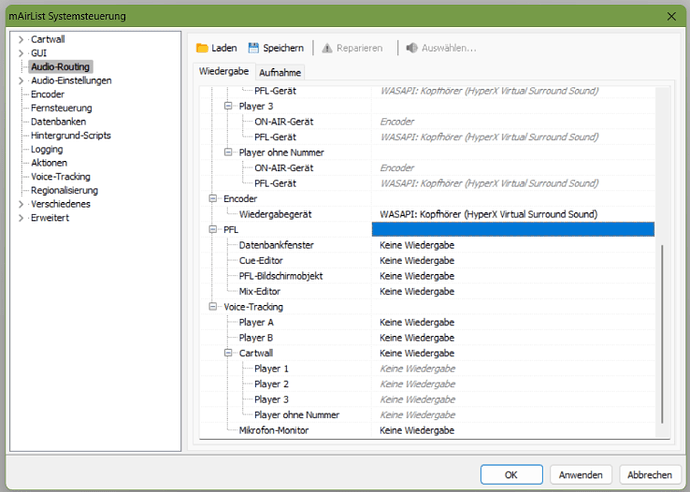The image size is (690, 492).
Task: Select the Wiedergabegerät row under Encoder
Action: [x=275, y=214]
